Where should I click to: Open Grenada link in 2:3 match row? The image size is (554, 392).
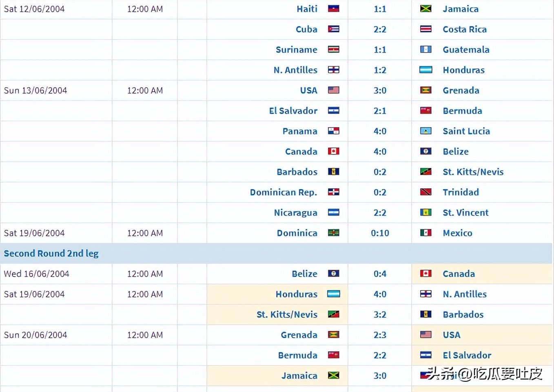coord(299,335)
